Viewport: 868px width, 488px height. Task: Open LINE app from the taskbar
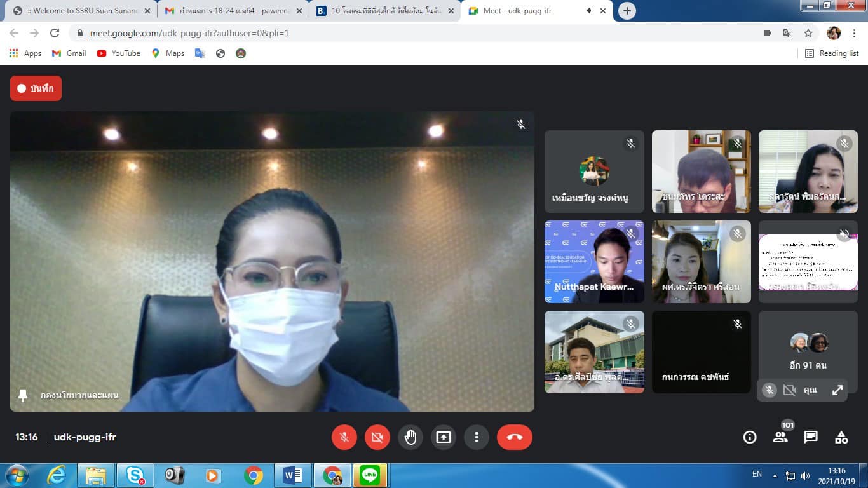pyautogui.click(x=370, y=475)
